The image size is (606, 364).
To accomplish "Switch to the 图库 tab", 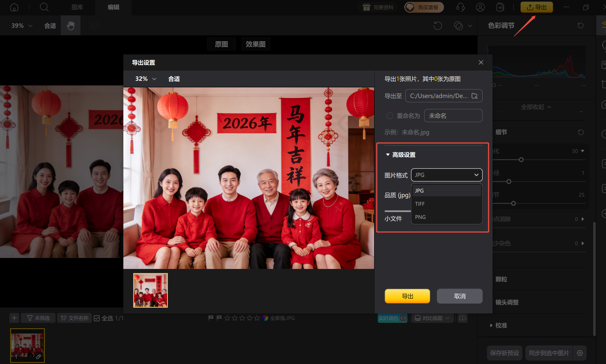I will point(77,7).
